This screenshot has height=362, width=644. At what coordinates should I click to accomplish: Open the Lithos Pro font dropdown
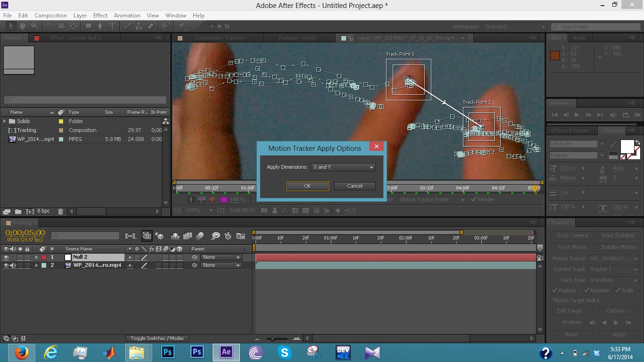pos(577,144)
